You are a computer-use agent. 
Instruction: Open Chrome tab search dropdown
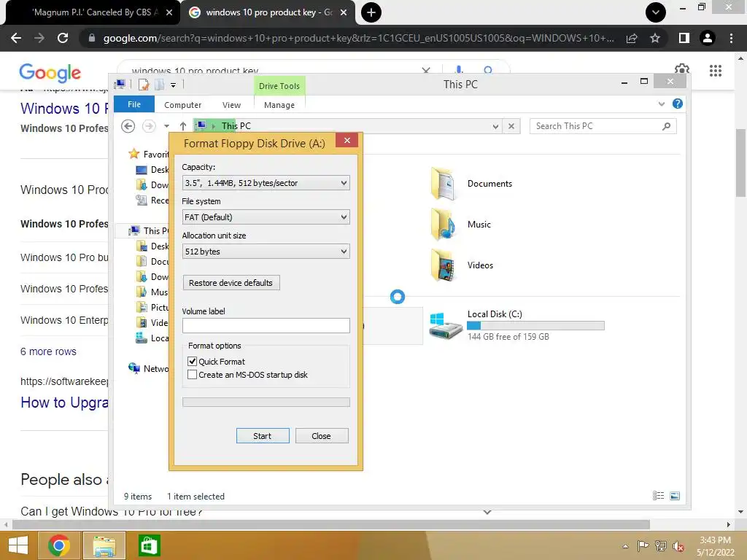(x=656, y=12)
